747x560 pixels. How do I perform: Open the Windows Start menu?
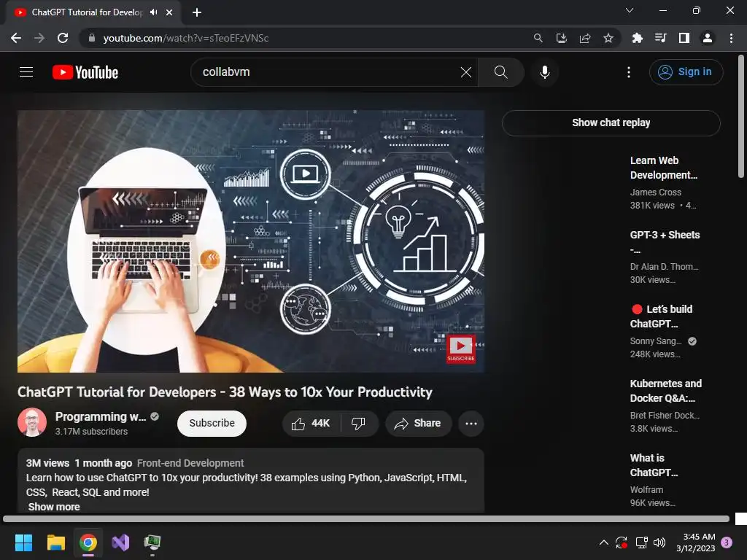(23, 542)
